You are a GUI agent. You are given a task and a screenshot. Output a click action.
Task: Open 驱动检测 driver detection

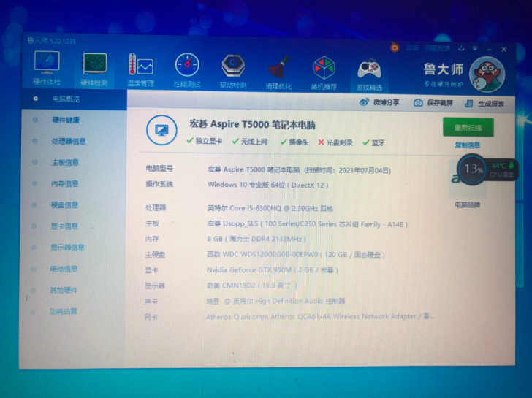[232, 71]
